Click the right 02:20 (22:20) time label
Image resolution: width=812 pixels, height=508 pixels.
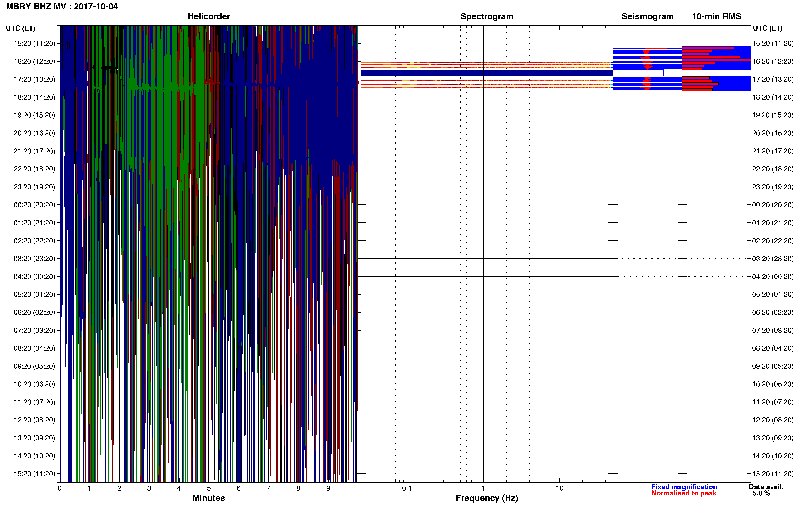(x=773, y=241)
